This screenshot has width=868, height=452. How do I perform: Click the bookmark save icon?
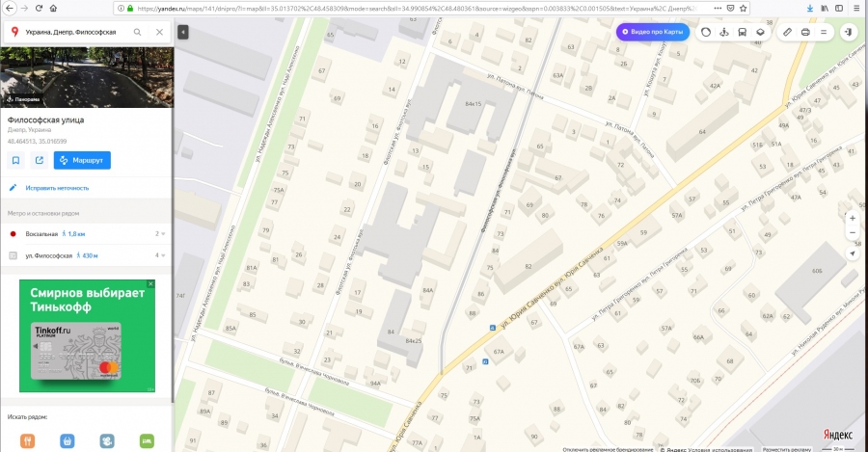(15, 160)
